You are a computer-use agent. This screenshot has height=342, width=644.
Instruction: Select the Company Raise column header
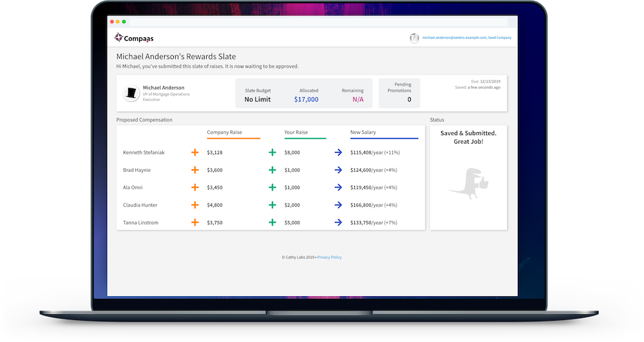(x=224, y=132)
